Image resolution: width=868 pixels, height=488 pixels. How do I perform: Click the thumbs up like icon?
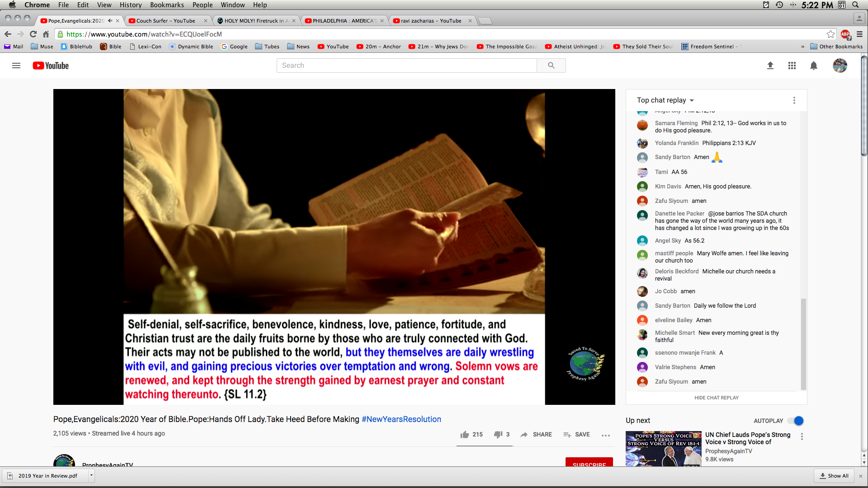click(x=465, y=434)
